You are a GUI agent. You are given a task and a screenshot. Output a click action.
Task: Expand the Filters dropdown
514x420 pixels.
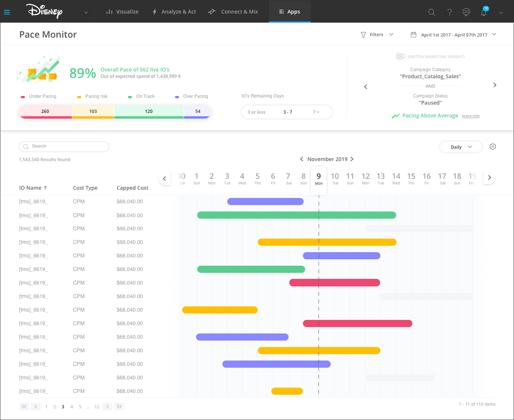coord(377,35)
